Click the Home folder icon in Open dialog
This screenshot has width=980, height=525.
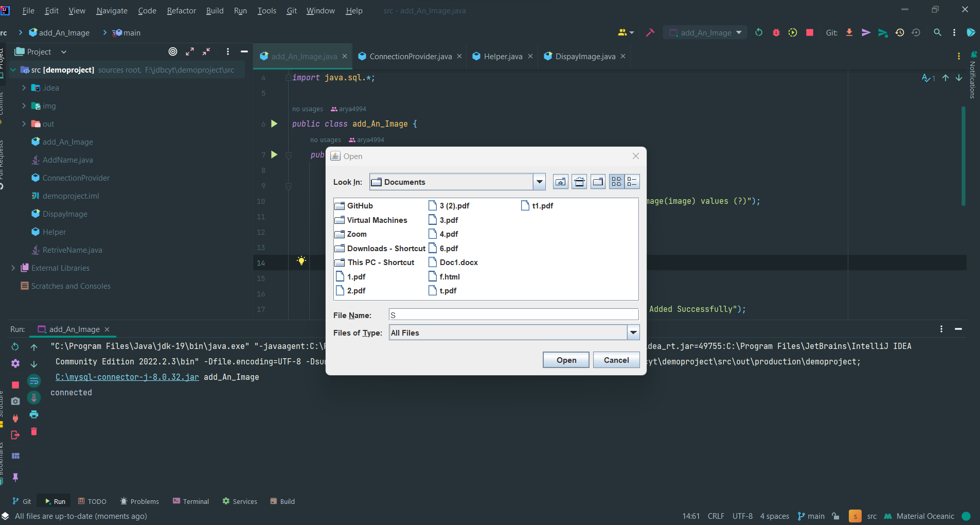pyautogui.click(x=579, y=182)
